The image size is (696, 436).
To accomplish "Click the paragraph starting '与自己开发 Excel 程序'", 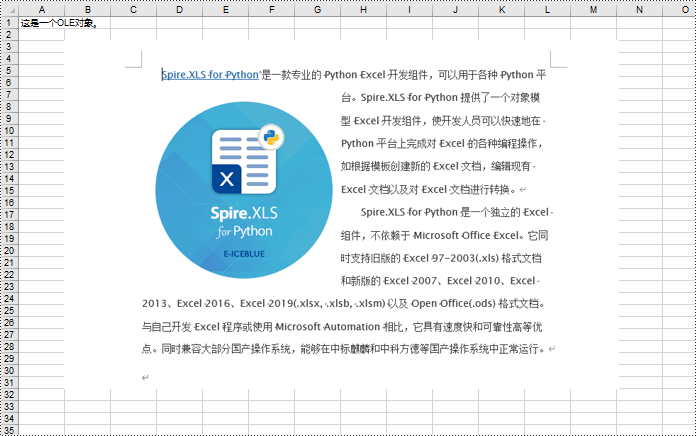I will point(342,327).
